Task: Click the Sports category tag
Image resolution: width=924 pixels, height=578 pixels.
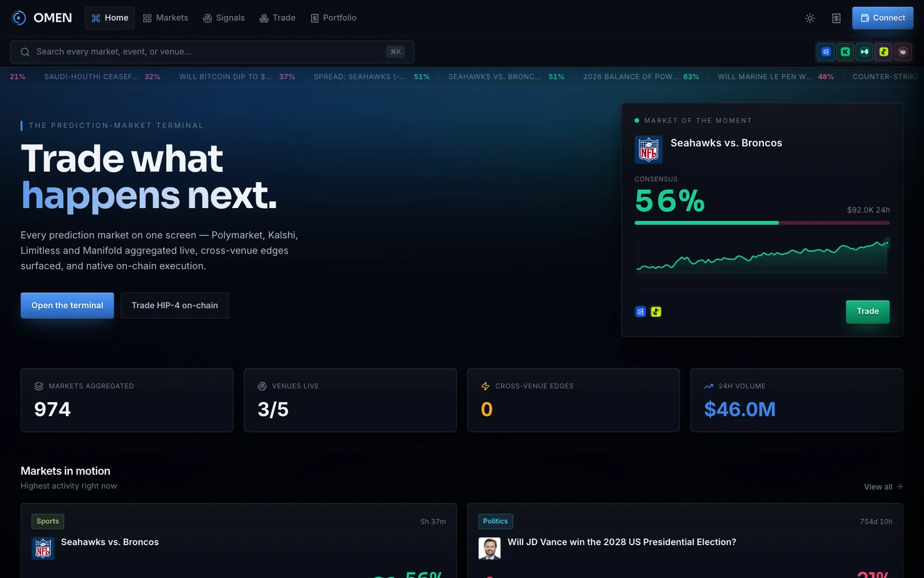Action: click(x=47, y=521)
